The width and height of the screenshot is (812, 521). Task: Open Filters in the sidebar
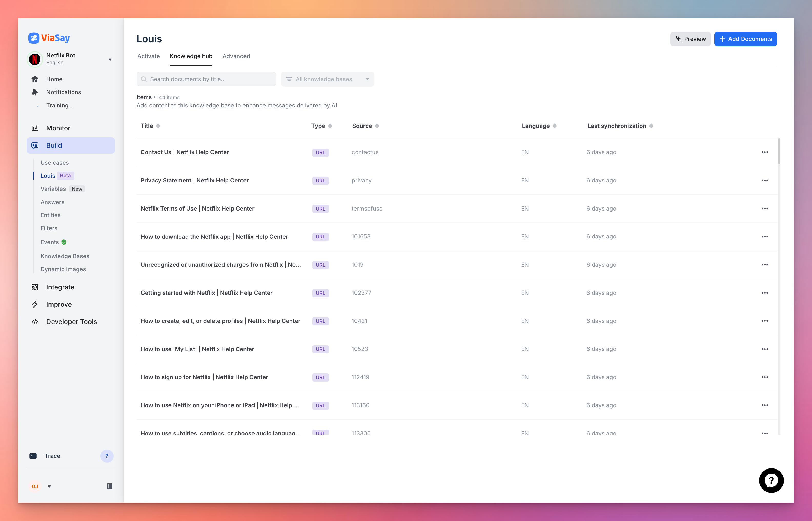[49, 228]
